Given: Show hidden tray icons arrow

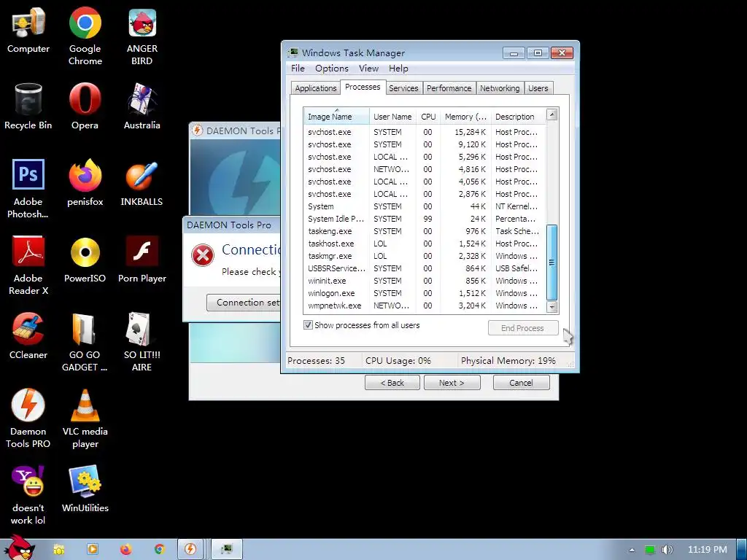Looking at the screenshot, I should coord(632,550).
